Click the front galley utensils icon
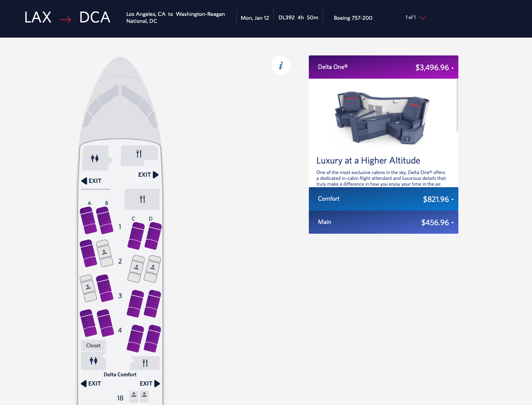This screenshot has width=532, height=405. (139, 154)
